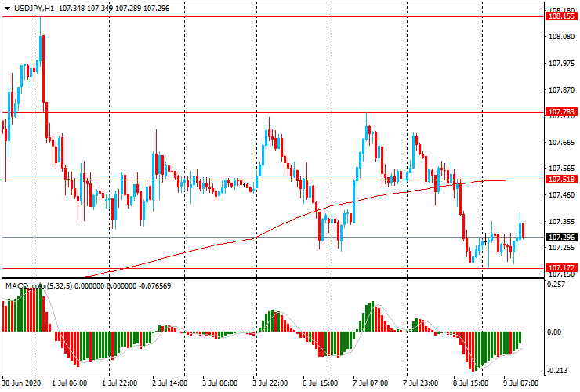Click the 0.00 MACD zero level label
This screenshot has height=392, width=580.
coord(556,332)
